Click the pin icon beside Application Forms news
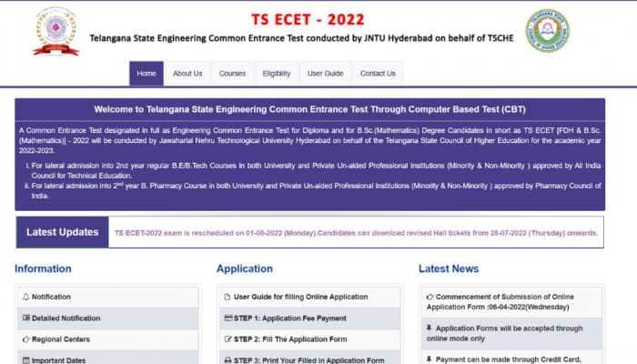637x364 pixels. pyautogui.click(x=429, y=328)
